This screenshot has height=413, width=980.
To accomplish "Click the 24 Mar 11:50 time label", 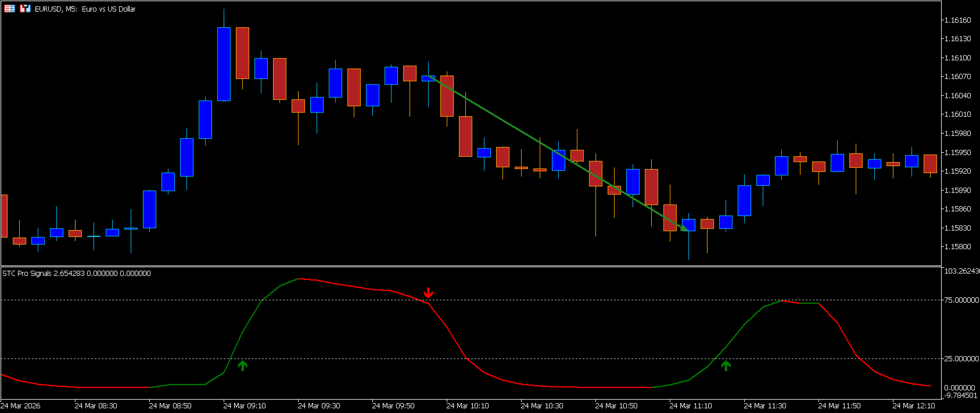I will click(x=839, y=406).
